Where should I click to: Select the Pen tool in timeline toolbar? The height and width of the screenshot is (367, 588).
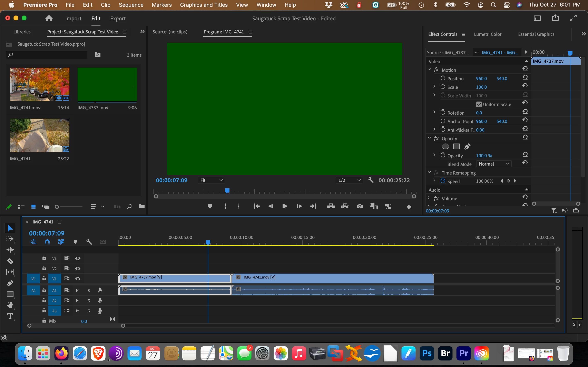tap(10, 283)
